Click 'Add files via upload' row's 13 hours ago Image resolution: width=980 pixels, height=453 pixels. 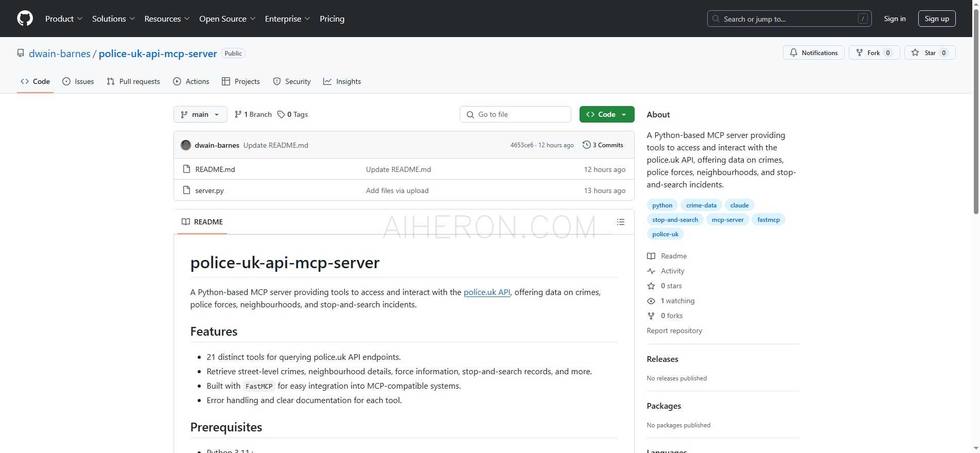(x=605, y=190)
